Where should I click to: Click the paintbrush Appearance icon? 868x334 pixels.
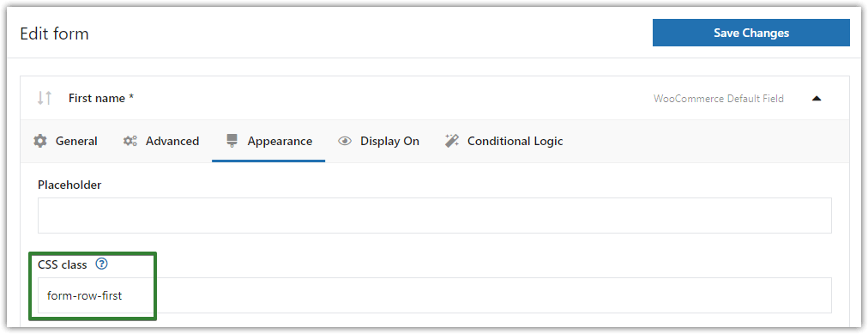232,142
